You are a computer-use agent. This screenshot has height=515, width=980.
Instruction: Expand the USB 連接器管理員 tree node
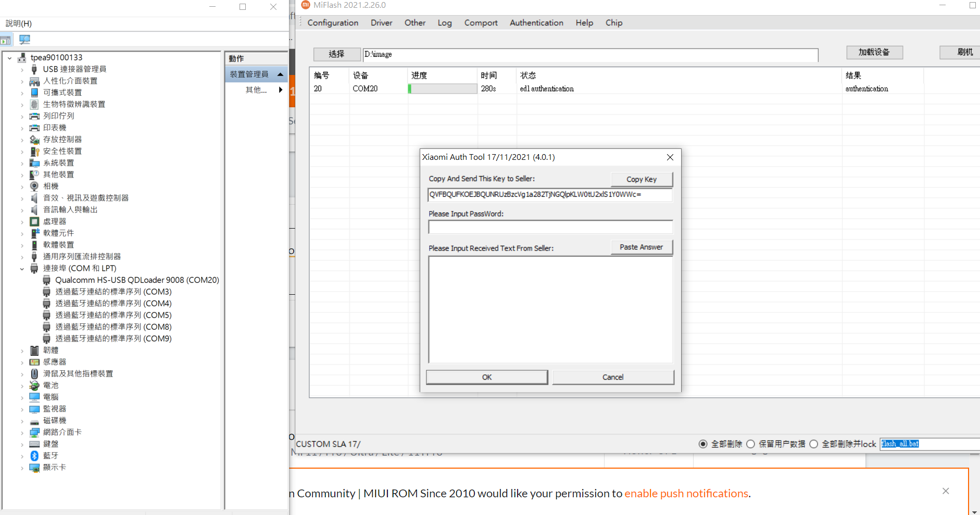pyautogui.click(x=22, y=69)
